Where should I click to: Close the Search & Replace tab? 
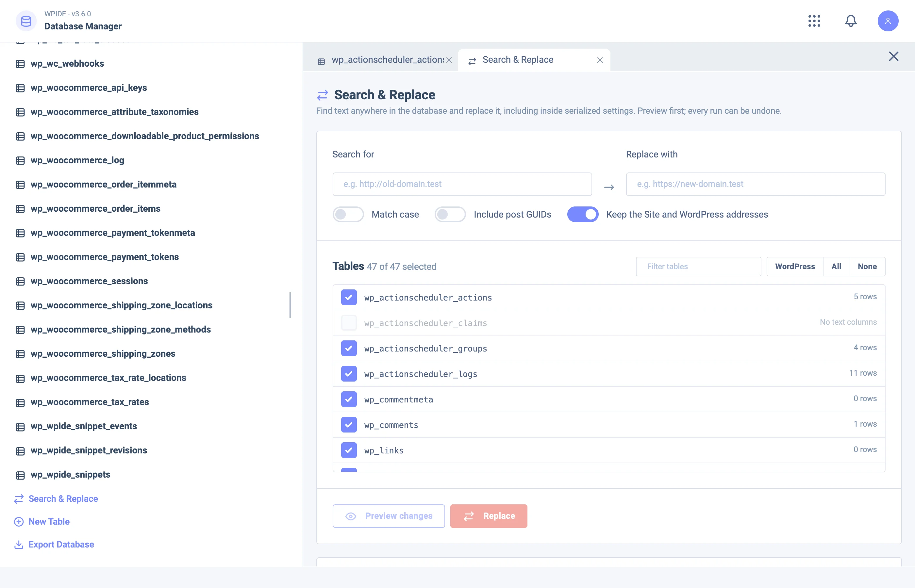point(600,60)
